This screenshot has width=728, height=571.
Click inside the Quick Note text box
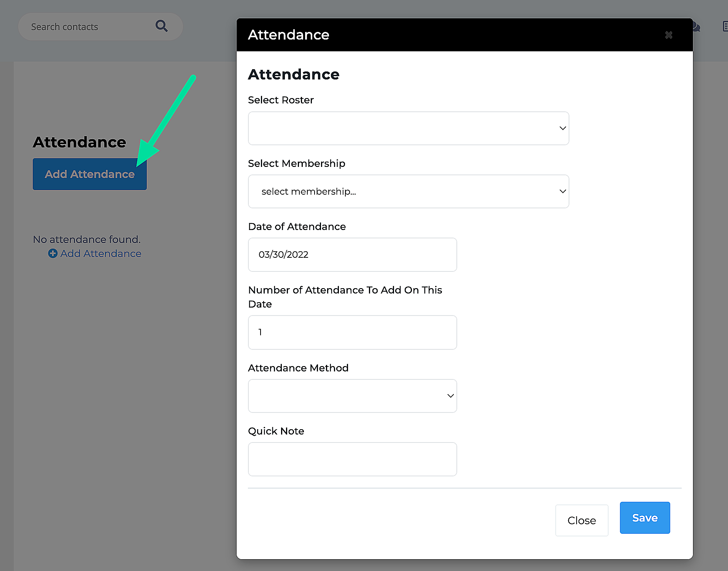pyautogui.click(x=352, y=459)
